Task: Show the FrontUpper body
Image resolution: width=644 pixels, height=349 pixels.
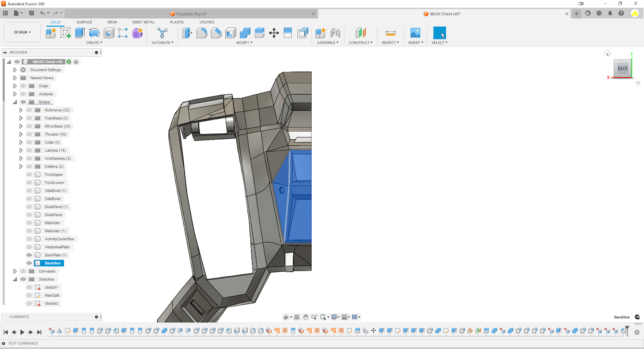Action: pos(29,175)
